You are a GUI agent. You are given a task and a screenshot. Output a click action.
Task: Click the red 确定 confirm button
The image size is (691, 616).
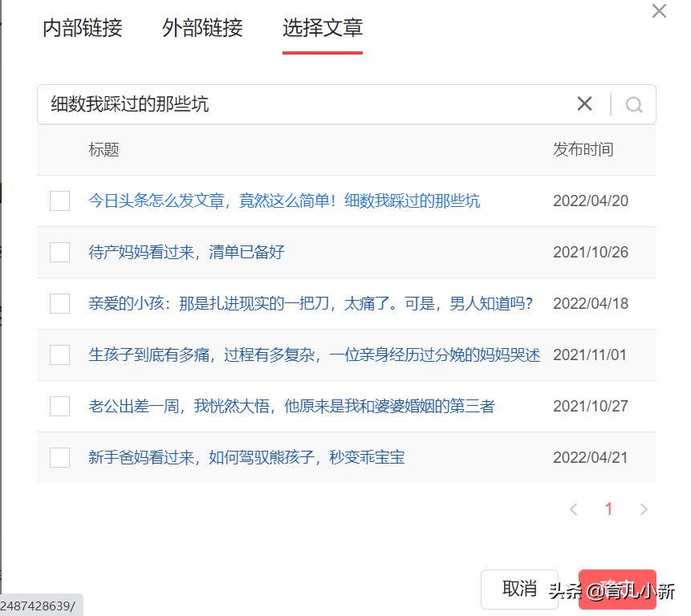tap(617, 589)
